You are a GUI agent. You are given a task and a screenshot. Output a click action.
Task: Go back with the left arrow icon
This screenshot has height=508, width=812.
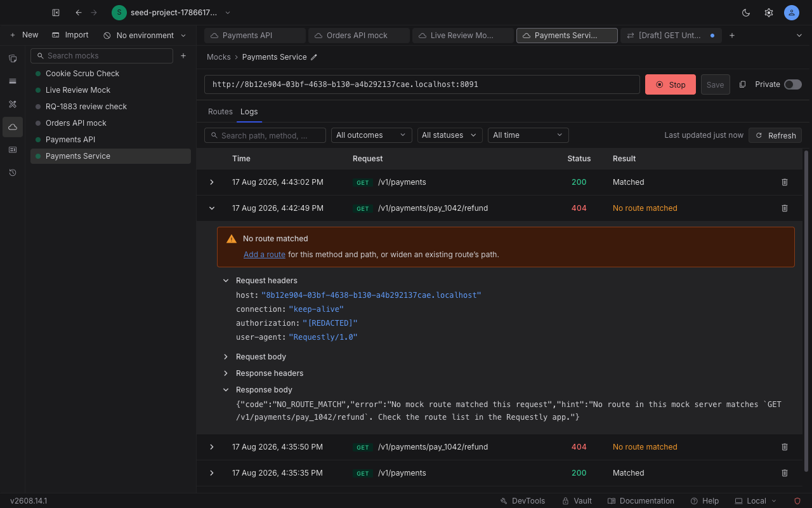pyautogui.click(x=79, y=13)
